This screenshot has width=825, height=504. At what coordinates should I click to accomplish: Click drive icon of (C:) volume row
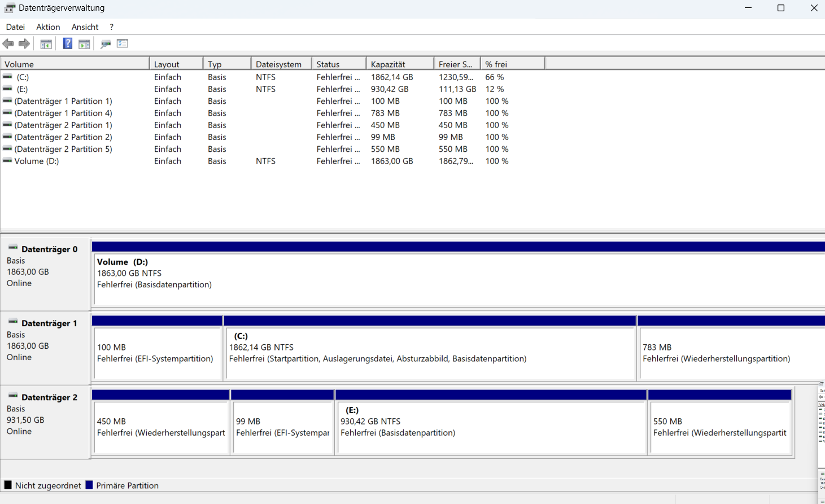click(x=7, y=77)
